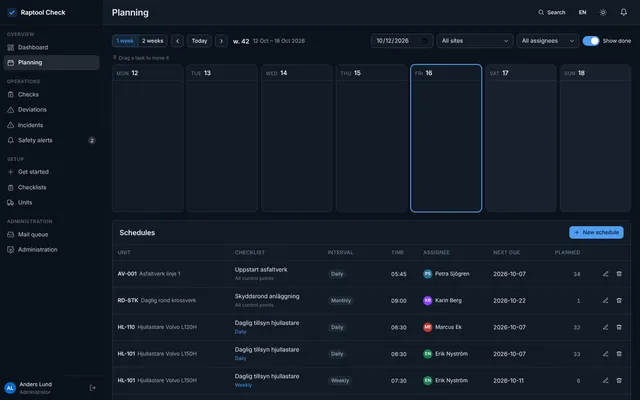Jump to Today

pyautogui.click(x=199, y=41)
